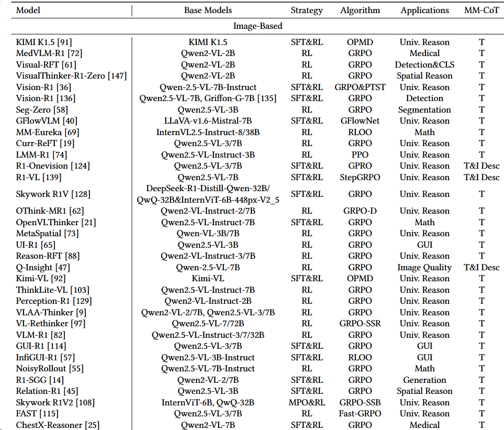Viewport: 504px width, 430px height.
Task: Click reference [128] for Skywork R1V
Action: 82,194
